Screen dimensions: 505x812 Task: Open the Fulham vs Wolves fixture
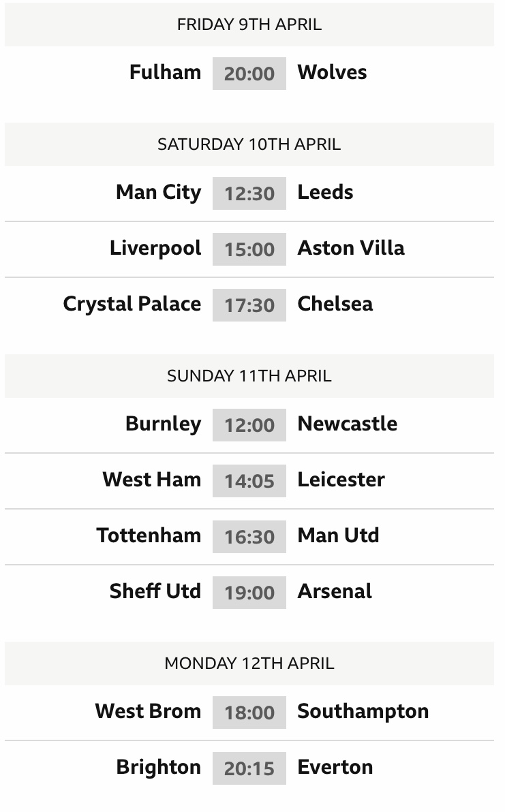tap(249, 74)
